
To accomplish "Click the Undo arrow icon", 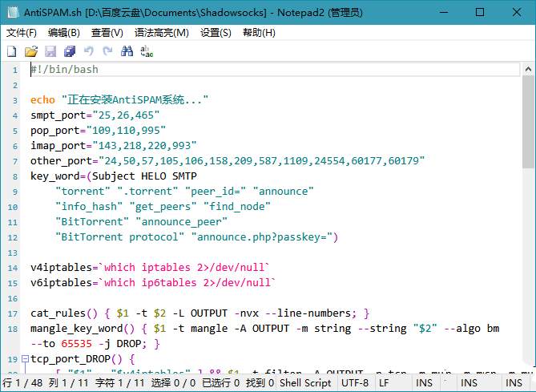I will click(x=89, y=51).
